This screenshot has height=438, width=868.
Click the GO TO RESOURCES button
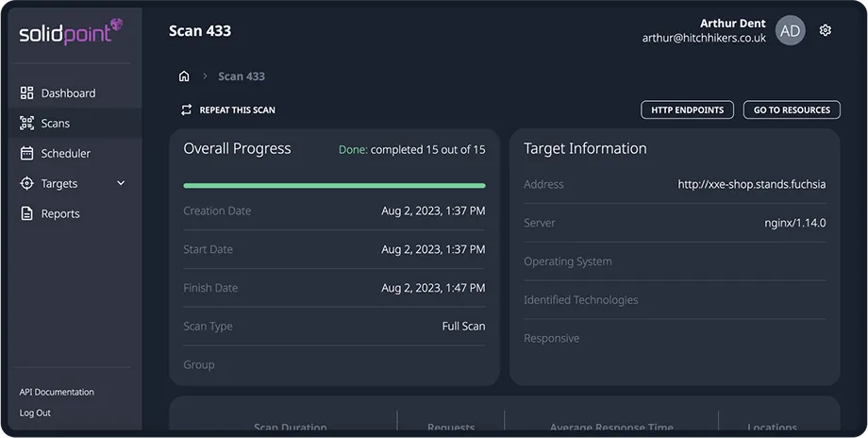click(792, 110)
